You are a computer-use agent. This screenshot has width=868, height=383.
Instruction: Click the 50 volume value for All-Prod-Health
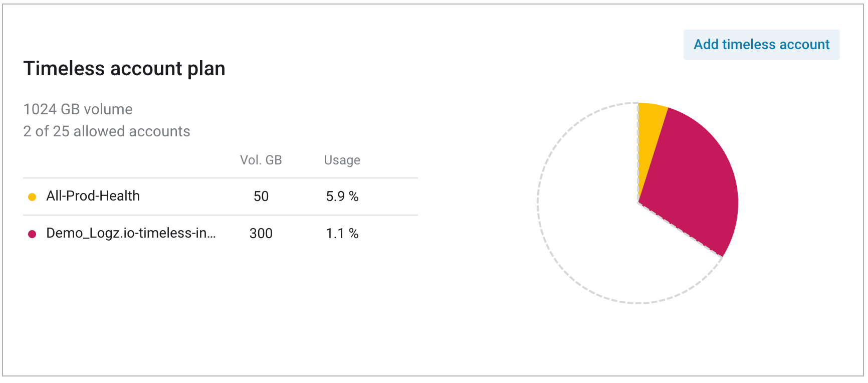click(261, 197)
